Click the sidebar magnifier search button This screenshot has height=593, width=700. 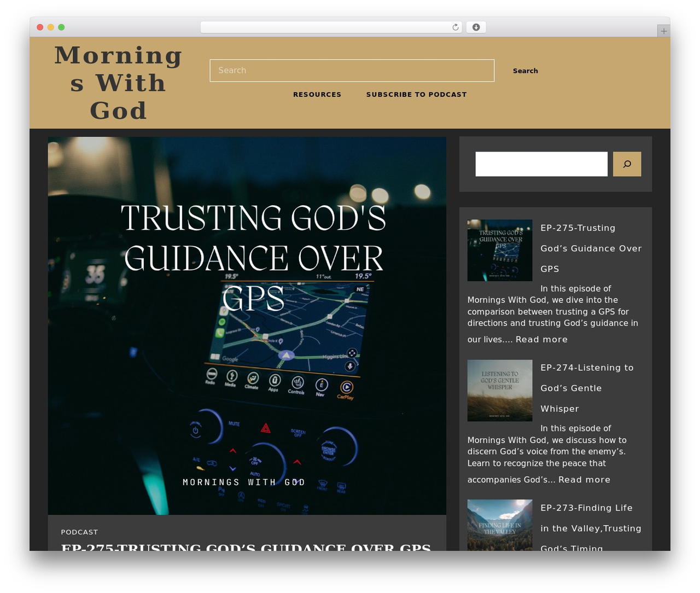pos(627,164)
